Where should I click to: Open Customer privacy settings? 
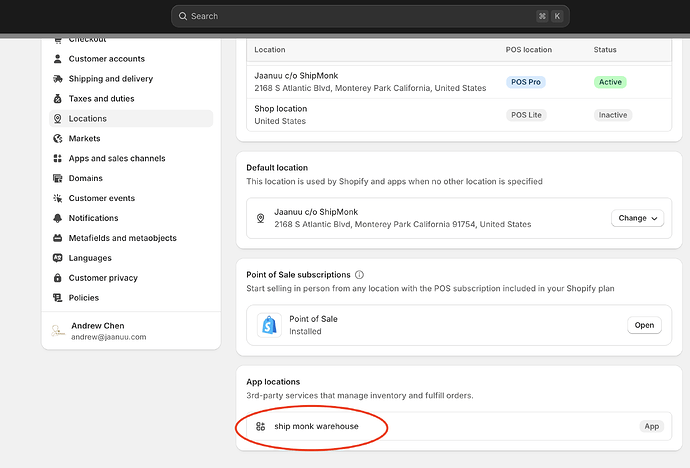click(131, 278)
